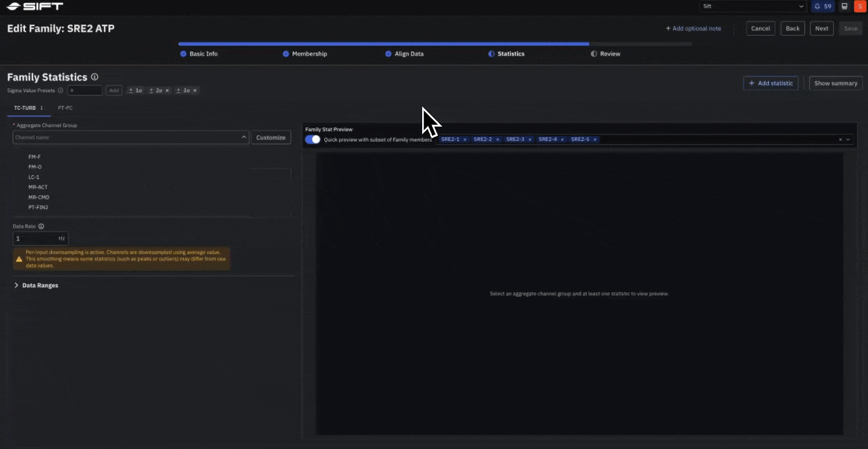Click Add optional note
Image resolution: width=868 pixels, height=449 pixels.
pyautogui.click(x=693, y=29)
